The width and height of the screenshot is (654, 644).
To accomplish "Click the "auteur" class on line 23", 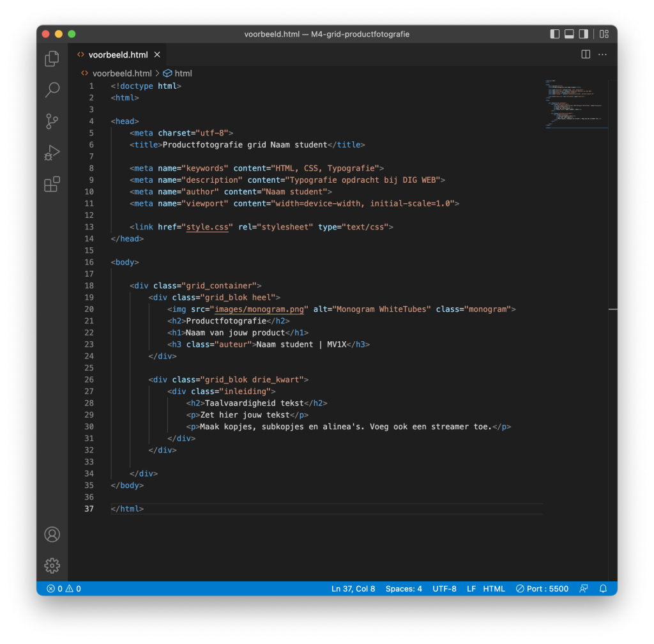I will tap(232, 344).
